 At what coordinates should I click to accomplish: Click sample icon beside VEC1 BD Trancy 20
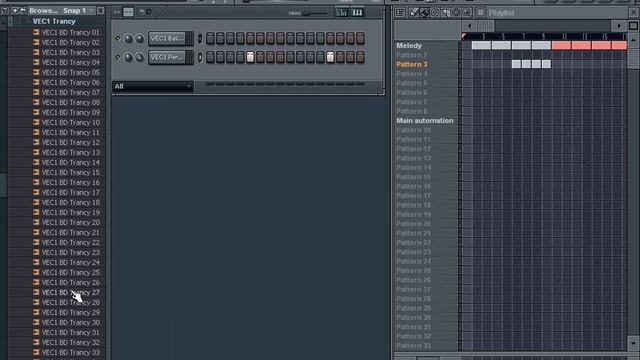(36, 222)
